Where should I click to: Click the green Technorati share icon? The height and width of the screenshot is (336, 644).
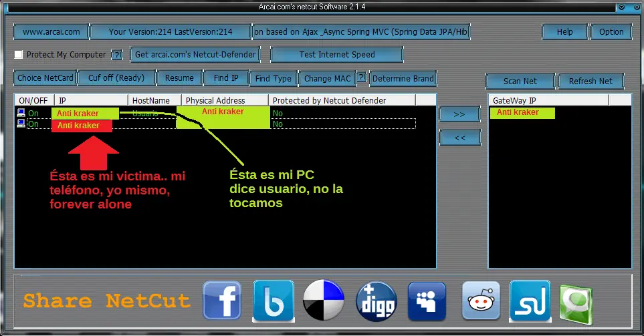click(x=576, y=305)
